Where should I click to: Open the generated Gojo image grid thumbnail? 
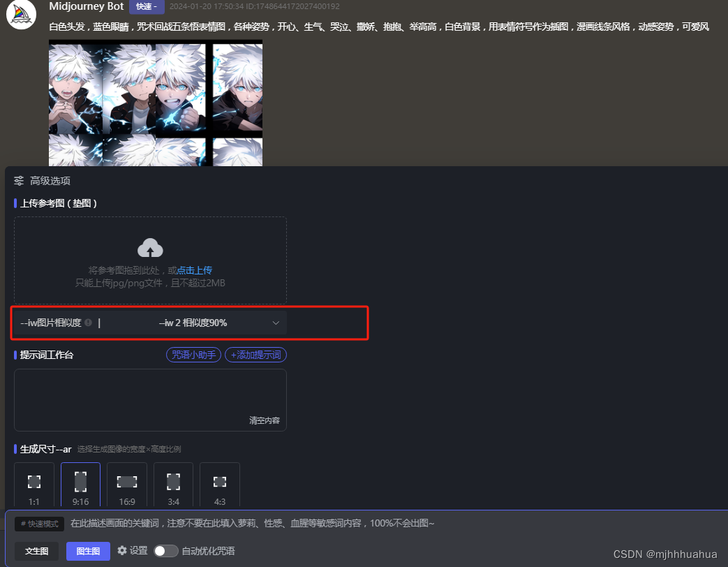[x=156, y=103]
